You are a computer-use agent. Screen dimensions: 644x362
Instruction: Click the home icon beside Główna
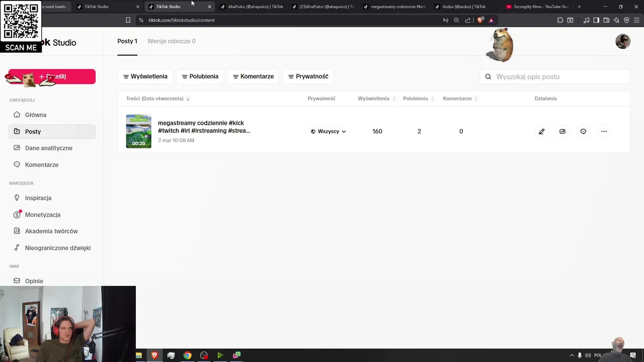(17, 115)
